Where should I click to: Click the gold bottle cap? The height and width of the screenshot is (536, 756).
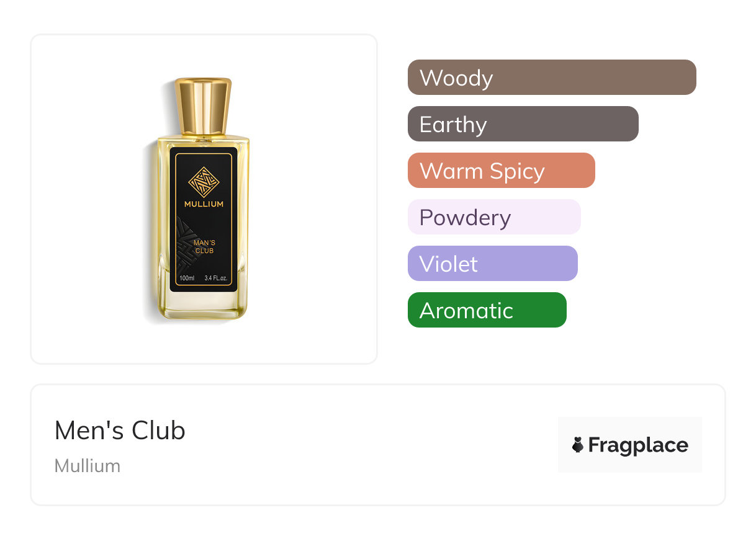pyautogui.click(x=203, y=108)
